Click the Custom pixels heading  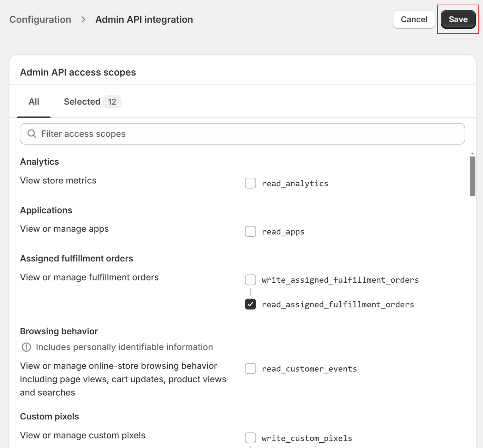pos(49,416)
